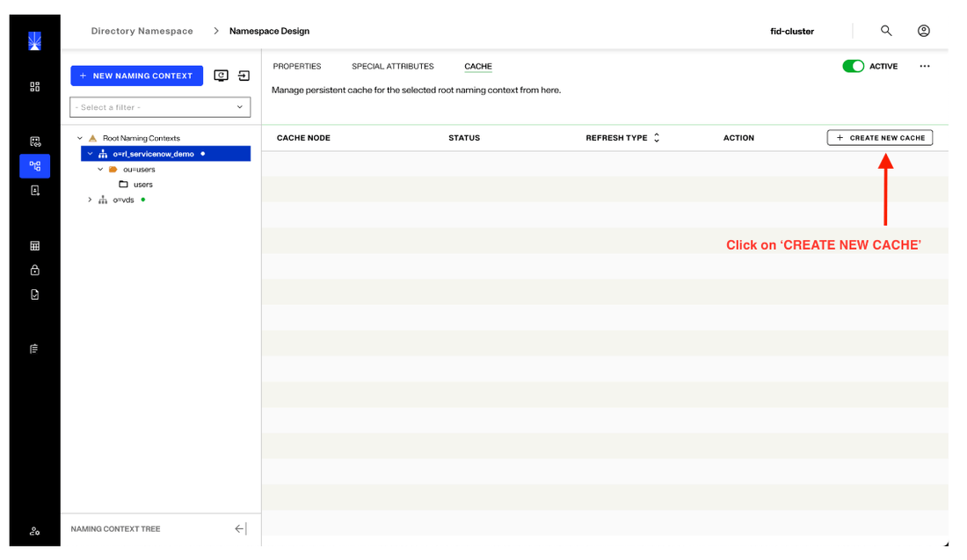Open the three-dot more options menu
The width and height of the screenshot is (967, 560).
(925, 66)
